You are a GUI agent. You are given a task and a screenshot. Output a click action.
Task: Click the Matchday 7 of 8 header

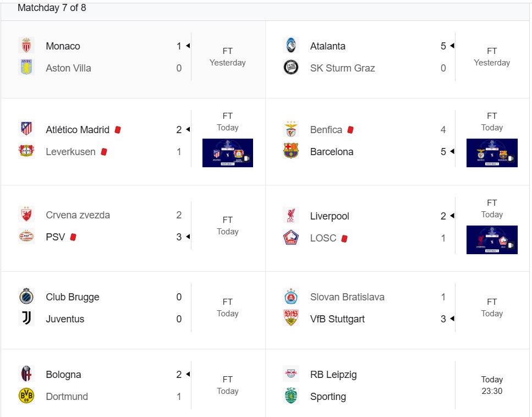point(52,8)
